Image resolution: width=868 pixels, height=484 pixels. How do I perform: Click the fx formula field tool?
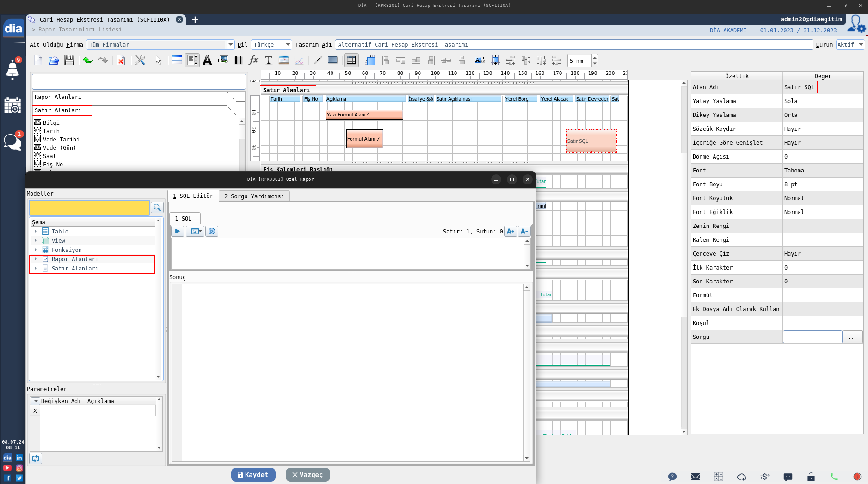pyautogui.click(x=253, y=60)
